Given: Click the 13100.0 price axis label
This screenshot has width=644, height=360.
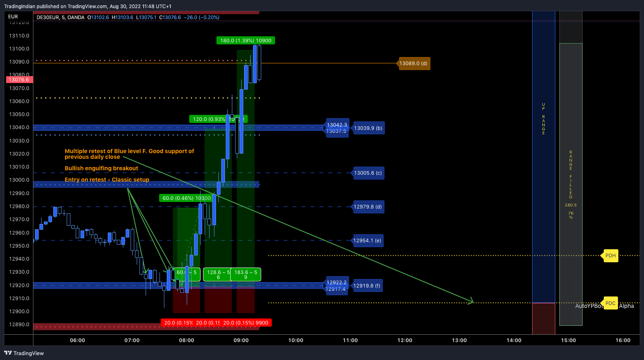Looking at the screenshot, I should point(19,49).
